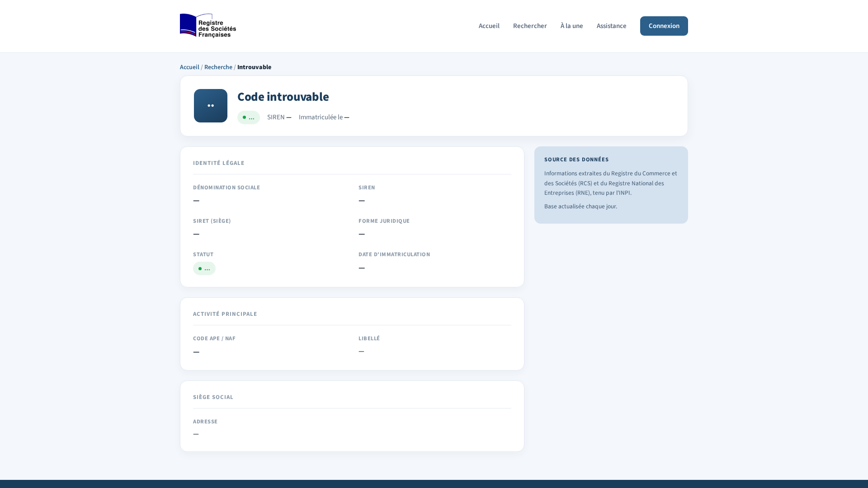
Task: Click the Introuvable breadcrumb text
Action: pyautogui.click(x=255, y=67)
